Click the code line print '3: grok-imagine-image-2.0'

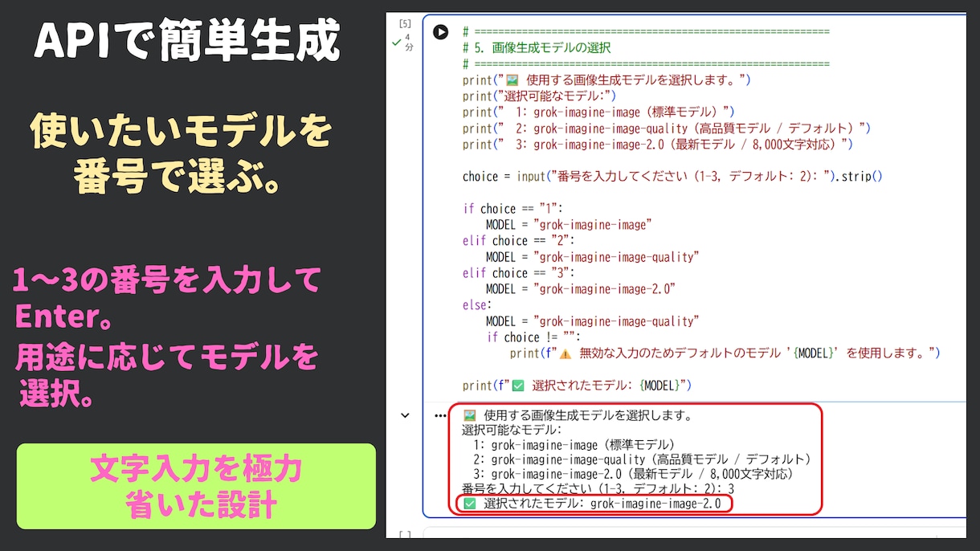(658, 145)
